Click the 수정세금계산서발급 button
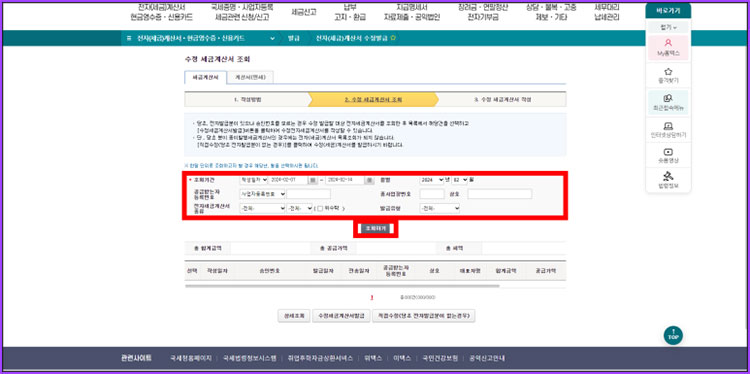750x374 pixels. tap(341, 316)
